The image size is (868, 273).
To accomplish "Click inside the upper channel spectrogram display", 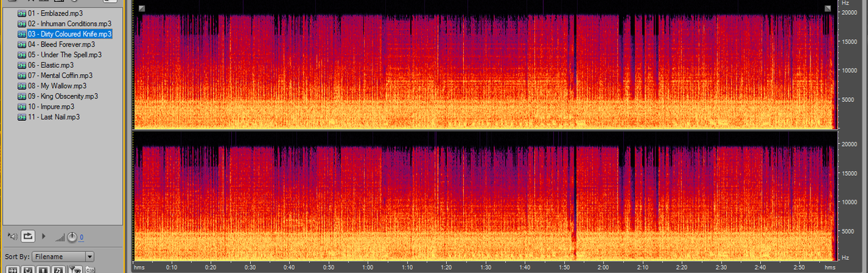I will click(x=485, y=66).
